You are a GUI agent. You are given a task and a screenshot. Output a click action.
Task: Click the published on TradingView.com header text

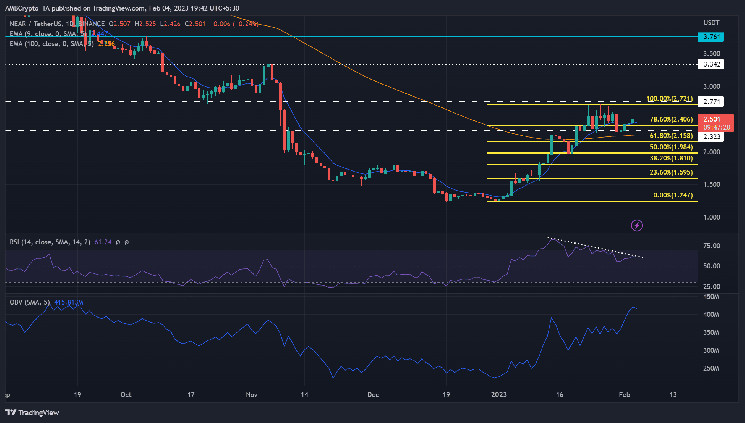pos(90,5)
